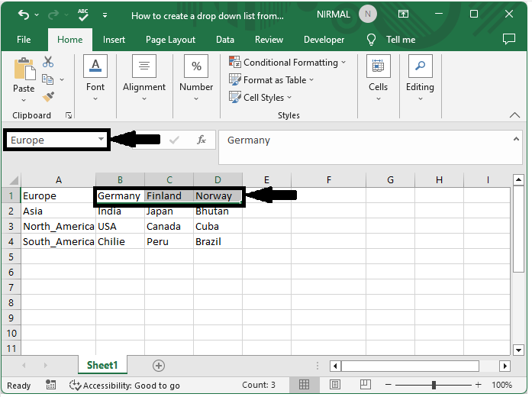Click the Select All corner triangle

click(12, 180)
